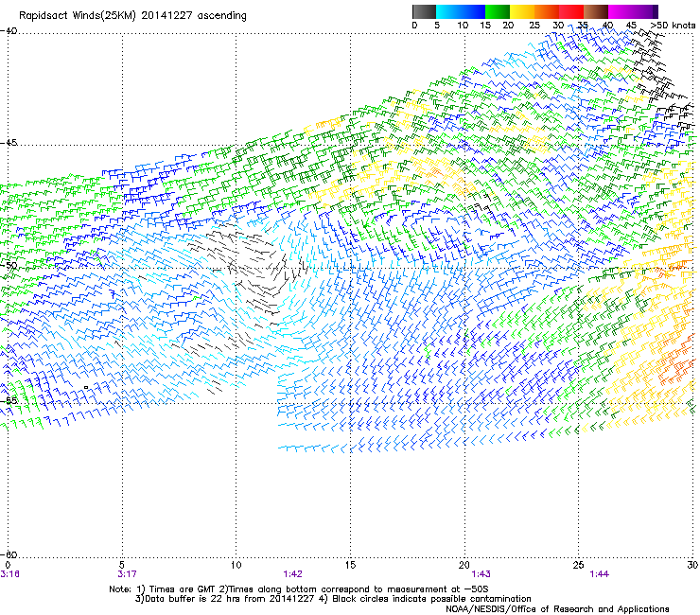Click the purple "3:16" pass time label
Image resolution: width=700 pixels, height=615 pixels.
click(9, 574)
